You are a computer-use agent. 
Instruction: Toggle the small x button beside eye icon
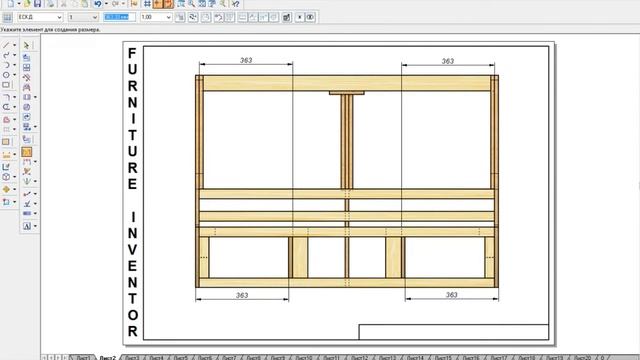pos(300,17)
